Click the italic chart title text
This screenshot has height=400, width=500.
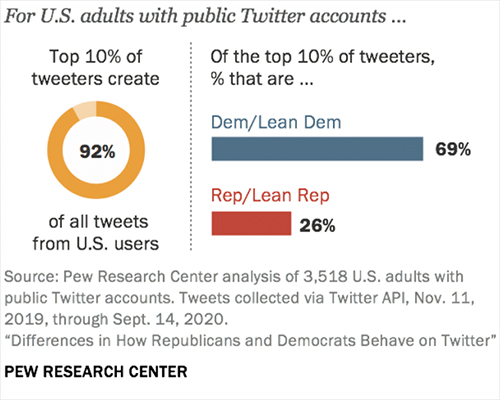point(205,16)
